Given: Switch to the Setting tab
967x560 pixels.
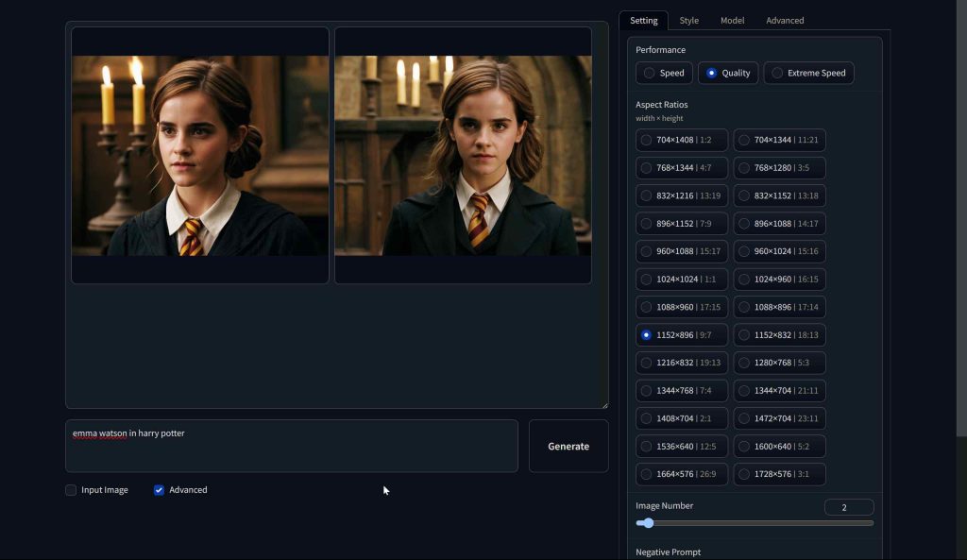Looking at the screenshot, I should (x=643, y=21).
